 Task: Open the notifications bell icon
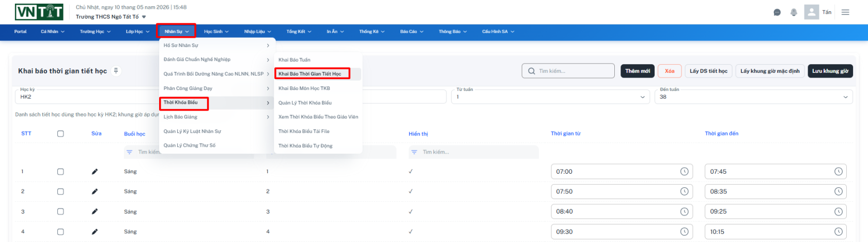click(x=794, y=12)
